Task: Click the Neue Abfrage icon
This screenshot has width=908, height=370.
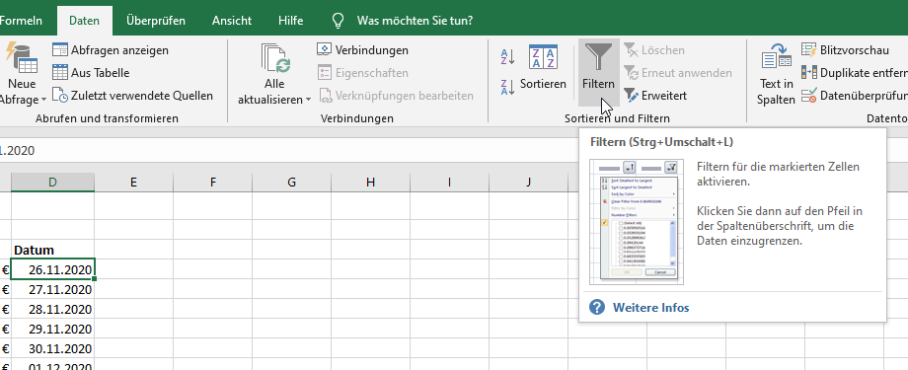Action: pos(22,58)
